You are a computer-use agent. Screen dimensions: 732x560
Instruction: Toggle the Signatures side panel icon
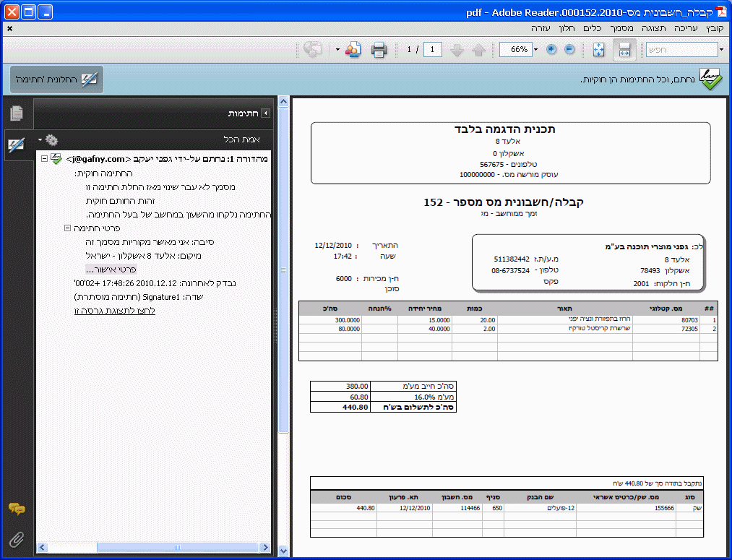(x=17, y=145)
